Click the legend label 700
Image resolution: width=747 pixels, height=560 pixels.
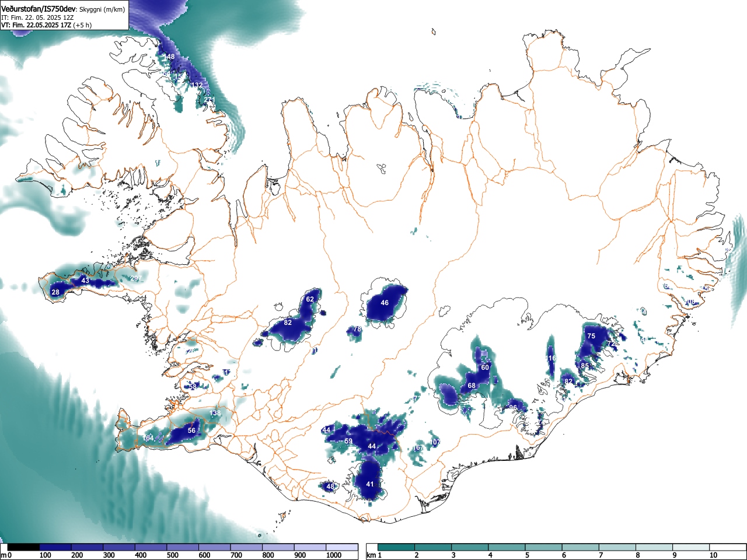click(x=236, y=555)
